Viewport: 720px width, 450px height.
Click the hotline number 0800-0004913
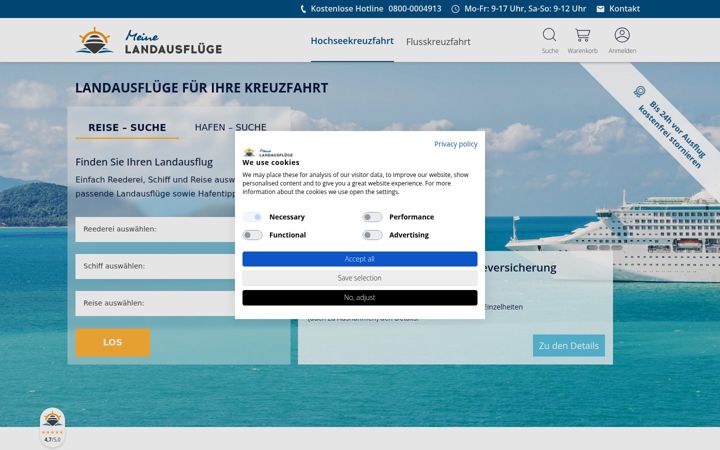click(x=415, y=9)
